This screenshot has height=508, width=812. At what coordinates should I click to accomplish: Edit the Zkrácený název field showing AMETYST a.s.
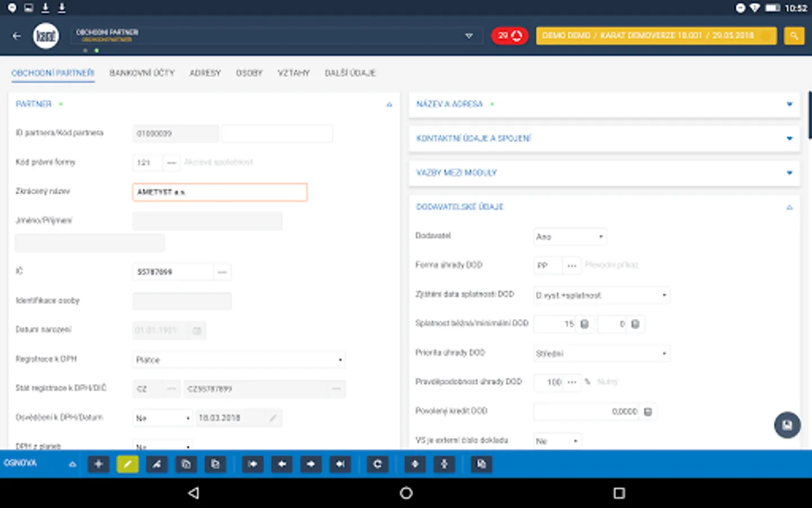coord(219,192)
